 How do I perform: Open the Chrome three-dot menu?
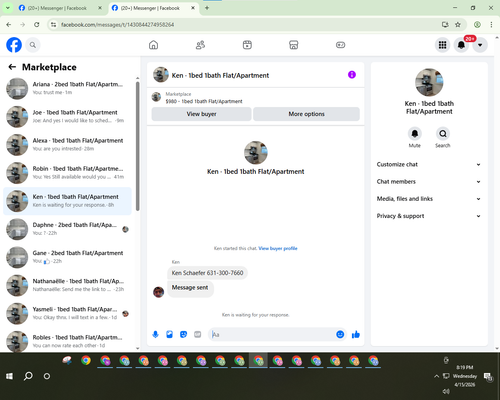(x=491, y=24)
